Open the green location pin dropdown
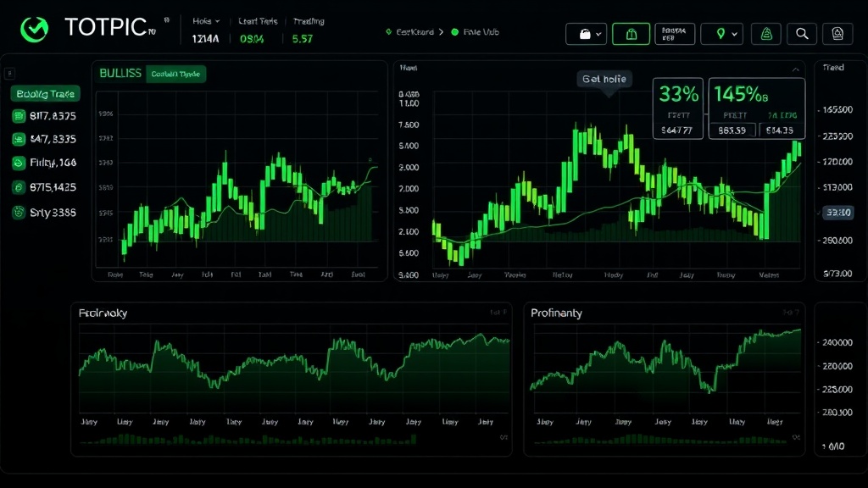The height and width of the screenshot is (488, 868). 722,34
